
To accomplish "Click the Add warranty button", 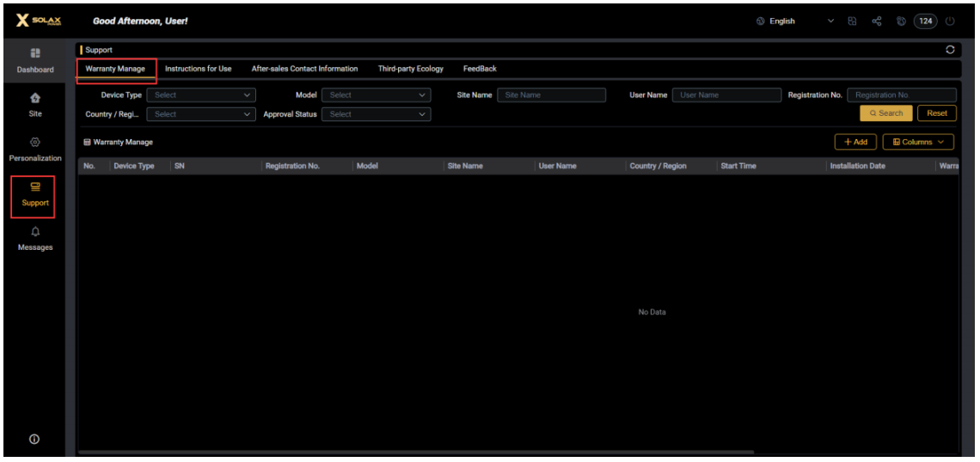I will click(x=855, y=143).
